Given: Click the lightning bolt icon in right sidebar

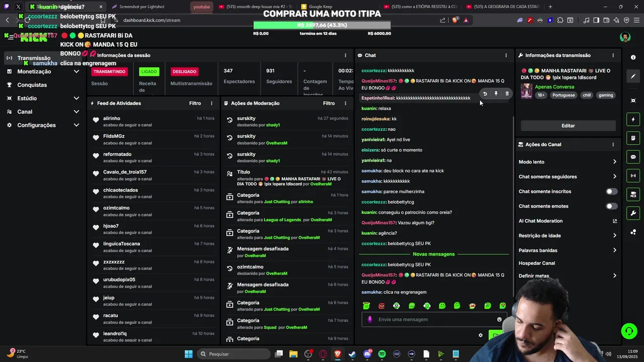Looking at the screenshot, I should (633, 120).
